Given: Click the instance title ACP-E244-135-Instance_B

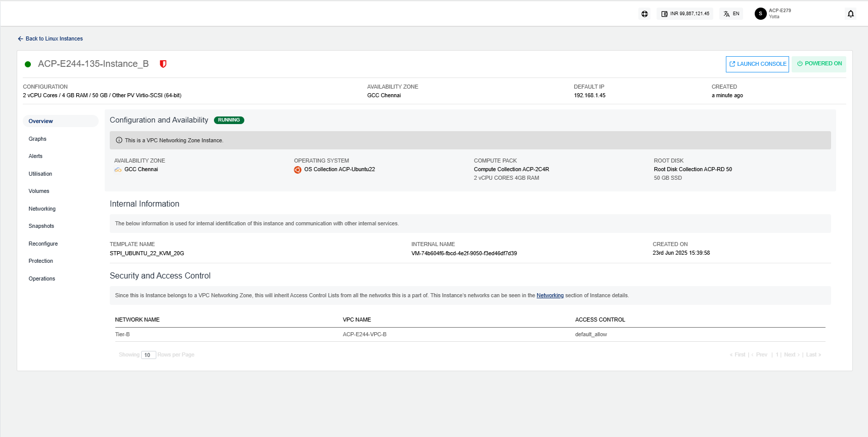Looking at the screenshot, I should click(93, 64).
